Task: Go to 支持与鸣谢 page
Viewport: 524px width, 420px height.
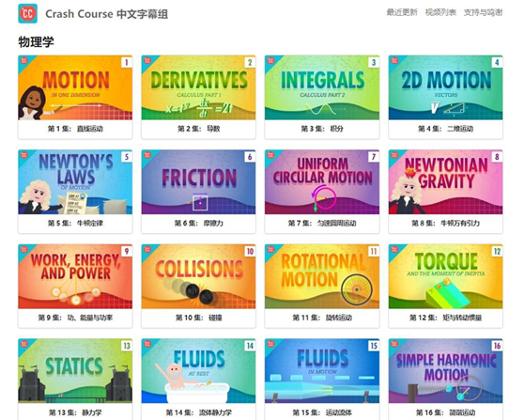Action: tap(483, 13)
